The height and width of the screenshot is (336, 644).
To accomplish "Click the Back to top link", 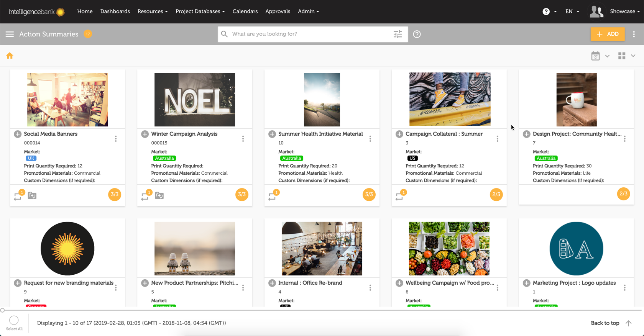I will pos(605,323).
